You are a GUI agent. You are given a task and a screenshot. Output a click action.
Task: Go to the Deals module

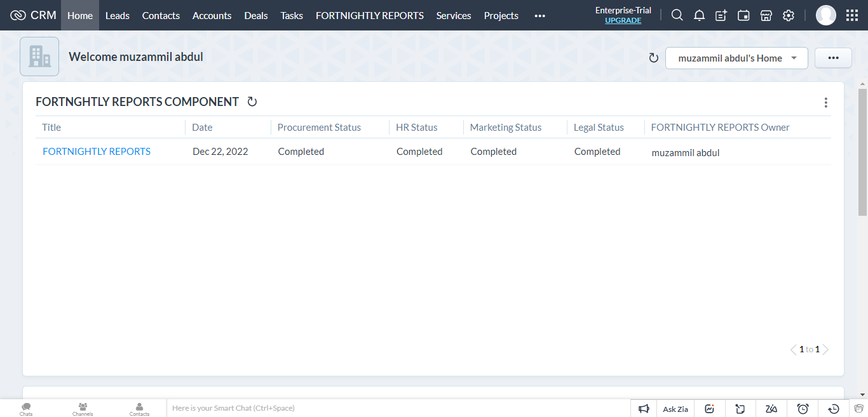point(255,15)
